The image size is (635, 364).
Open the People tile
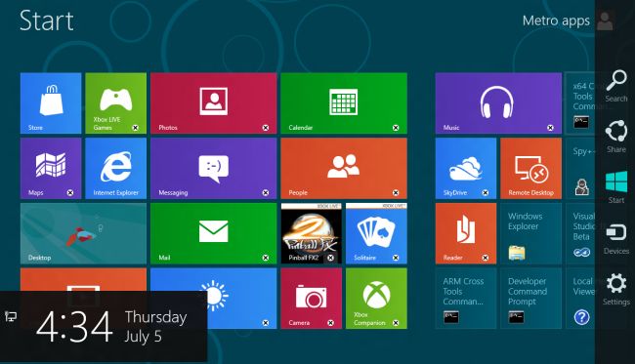(x=344, y=168)
